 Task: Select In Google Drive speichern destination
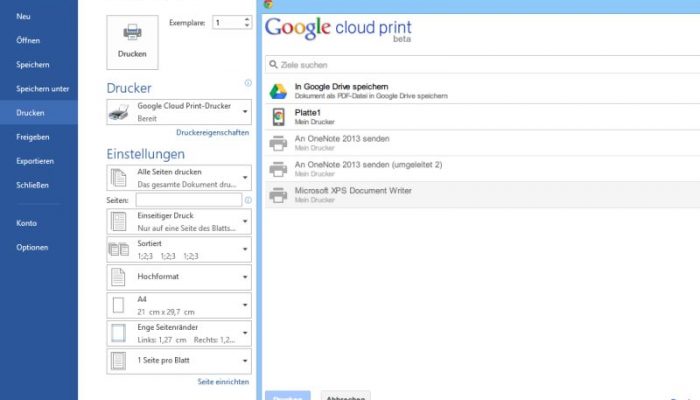pyautogui.click(x=483, y=91)
